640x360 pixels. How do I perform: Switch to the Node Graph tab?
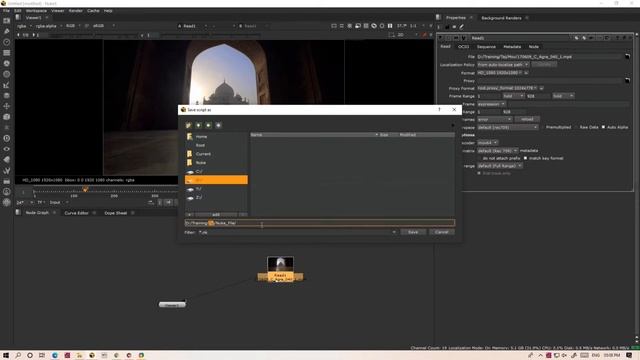tap(37, 213)
